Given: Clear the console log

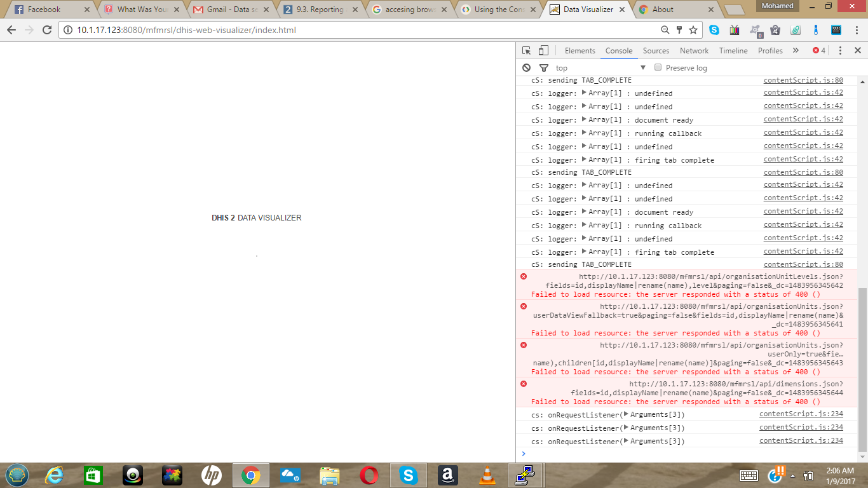Looking at the screenshot, I should point(526,68).
